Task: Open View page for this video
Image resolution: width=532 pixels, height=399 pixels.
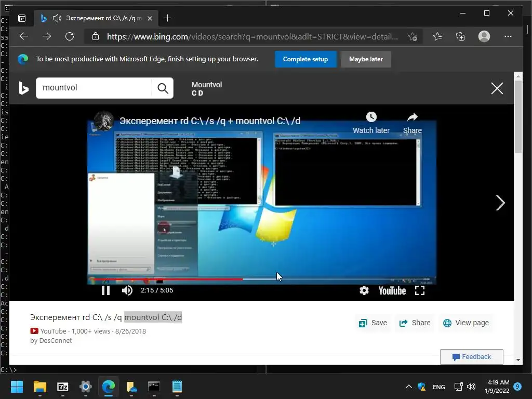Action: pos(466,323)
